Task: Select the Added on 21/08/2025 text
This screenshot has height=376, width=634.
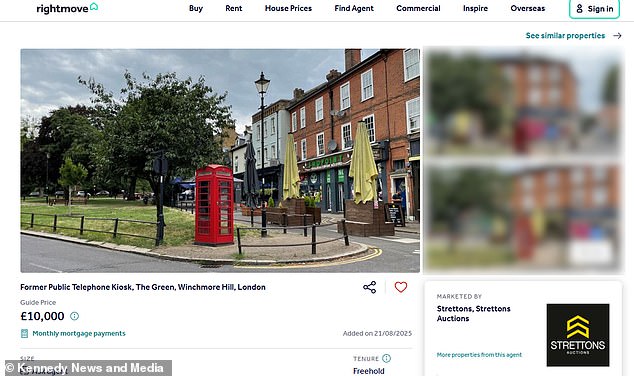Action: click(x=377, y=334)
